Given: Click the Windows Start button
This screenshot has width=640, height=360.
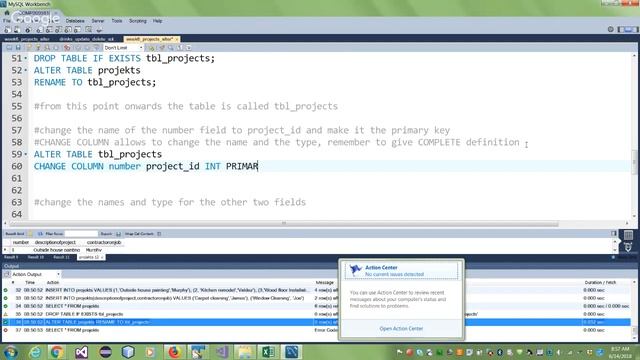Looking at the screenshot, I should coord(11,352).
